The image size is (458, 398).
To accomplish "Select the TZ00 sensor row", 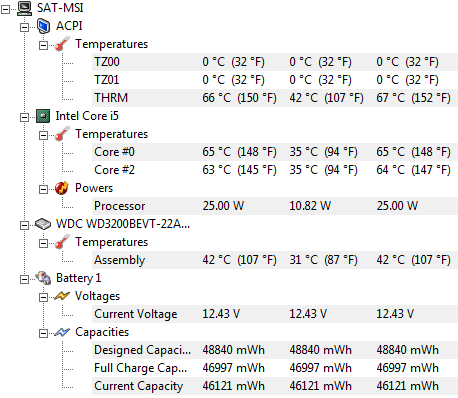I will pos(275,62).
